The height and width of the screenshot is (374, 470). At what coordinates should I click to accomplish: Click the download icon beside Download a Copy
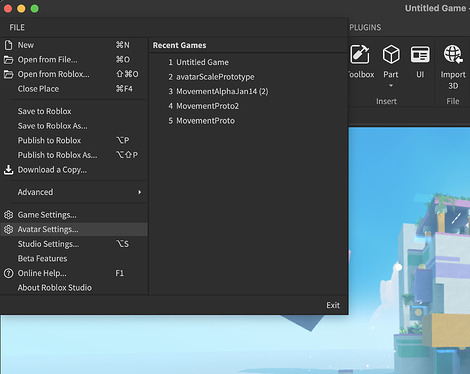click(8, 170)
